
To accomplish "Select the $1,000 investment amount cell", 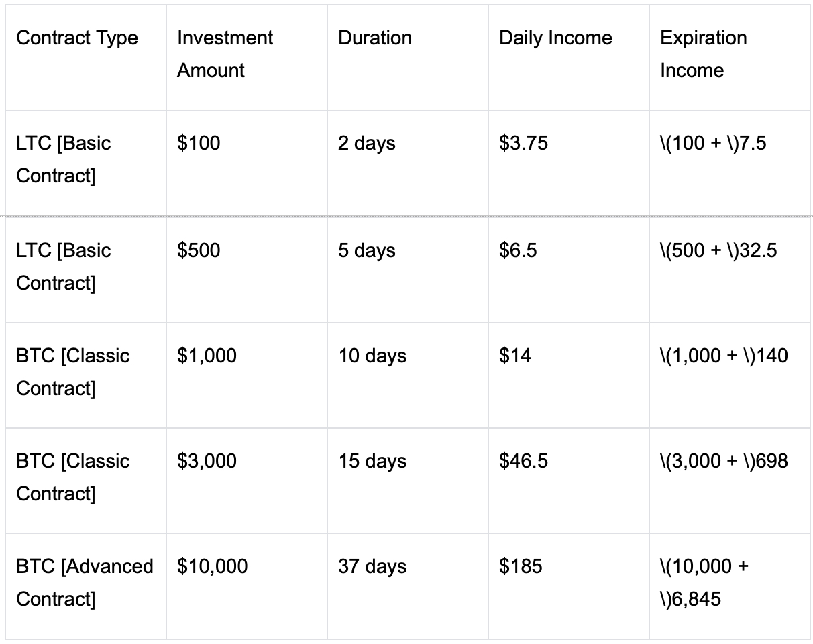I will click(207, 356).
